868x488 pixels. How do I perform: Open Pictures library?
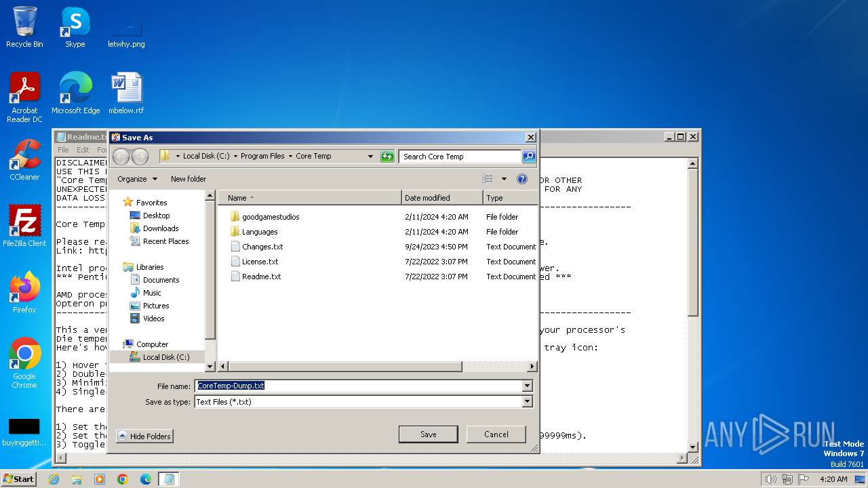156,306
